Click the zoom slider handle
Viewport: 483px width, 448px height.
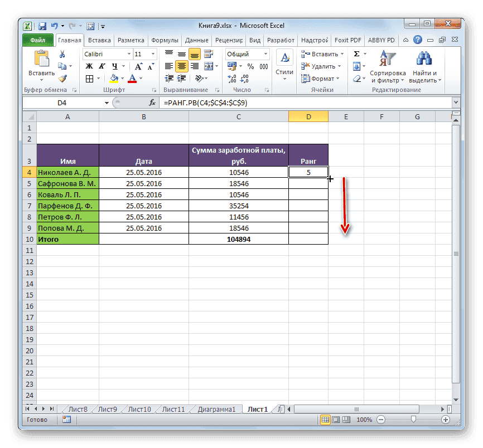coord(412,420)
